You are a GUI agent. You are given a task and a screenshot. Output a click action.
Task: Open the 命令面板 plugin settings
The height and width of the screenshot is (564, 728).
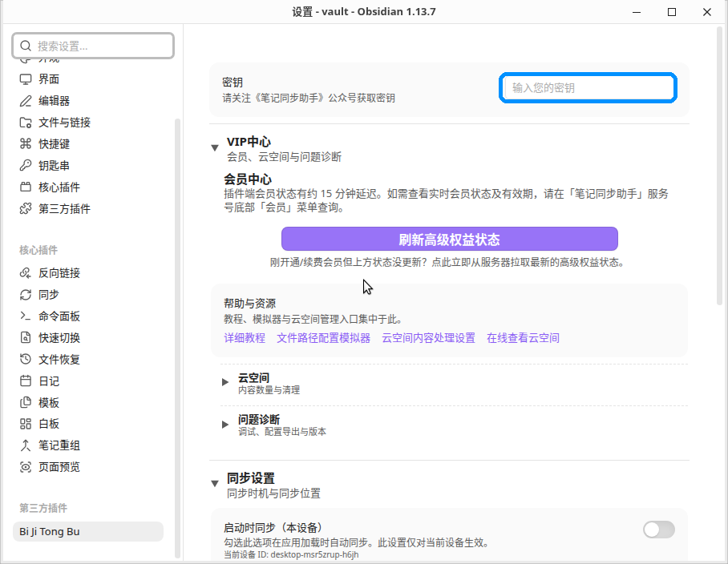(x=88, y=316)
